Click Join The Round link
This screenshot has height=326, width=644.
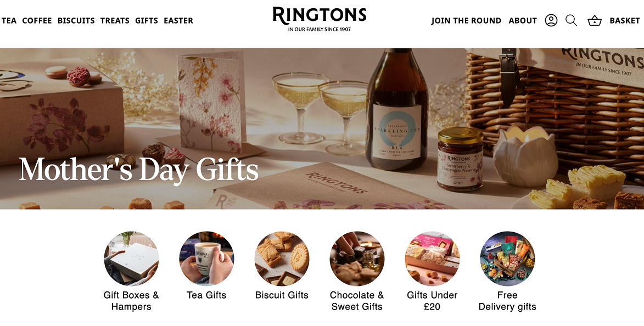click(x=466, y=20)
